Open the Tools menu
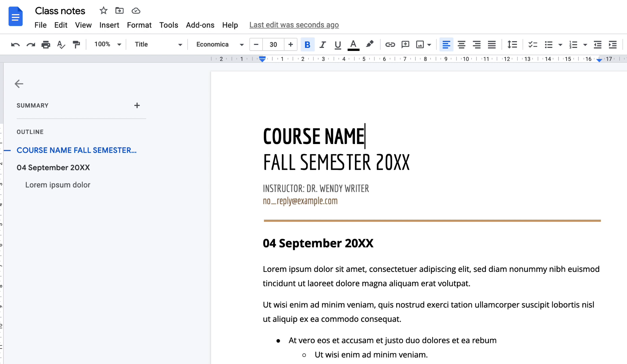 [169, 25]
